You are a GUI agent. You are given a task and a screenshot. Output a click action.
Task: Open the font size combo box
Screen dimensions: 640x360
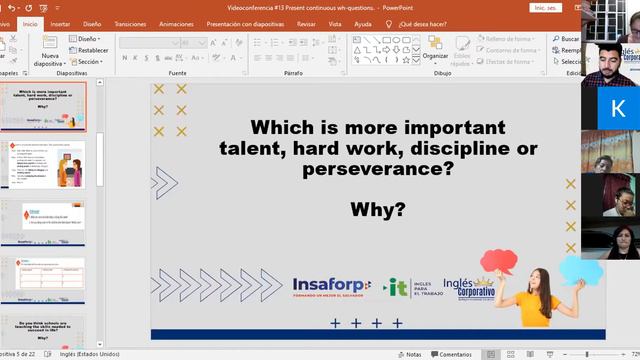pyautogui.click(x=193, y=43)
